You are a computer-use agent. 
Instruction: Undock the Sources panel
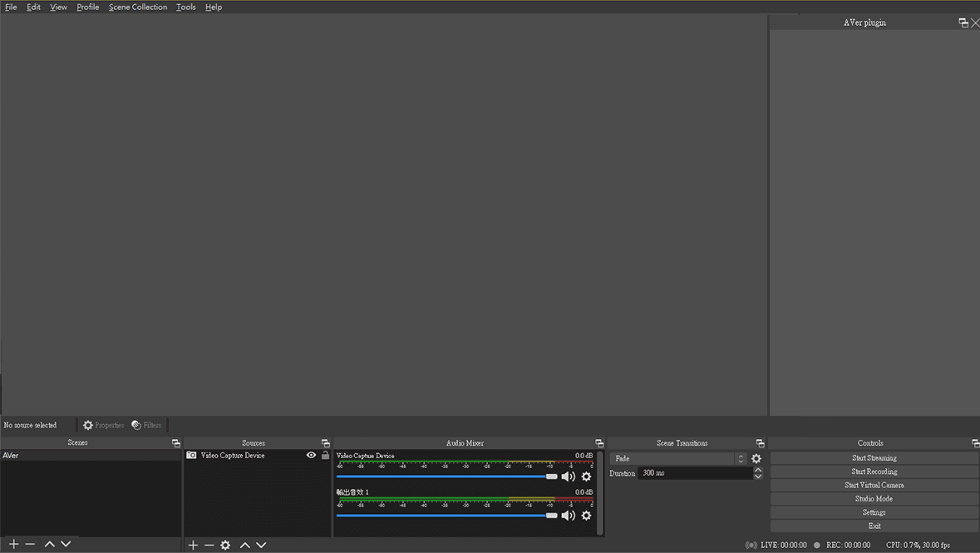click(325, 443)
